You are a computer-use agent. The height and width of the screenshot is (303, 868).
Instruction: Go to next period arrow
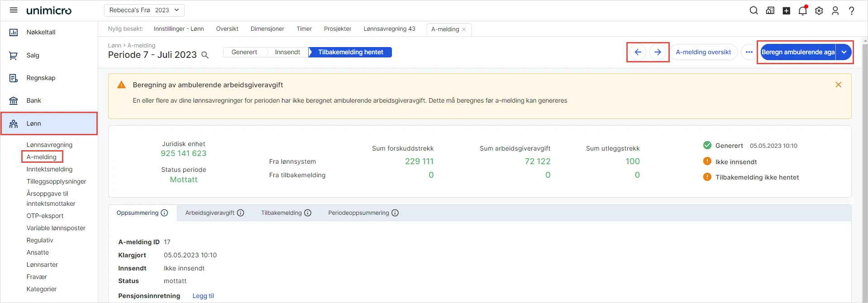point(658,52)
